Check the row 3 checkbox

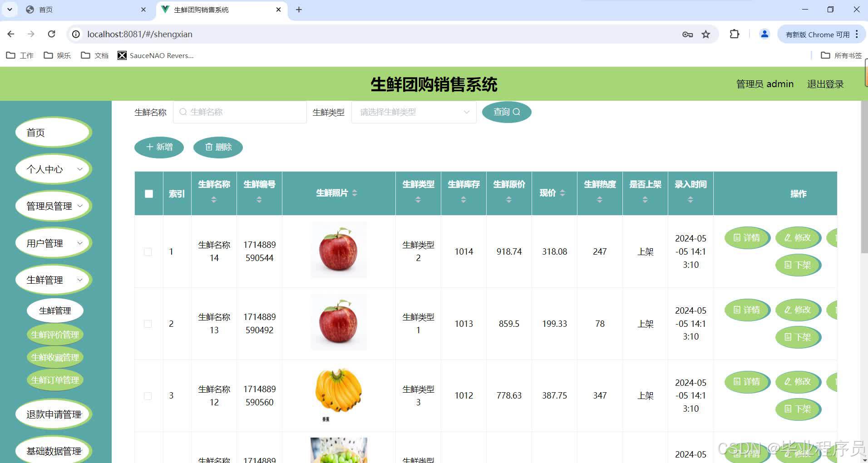tap(148, 396)
